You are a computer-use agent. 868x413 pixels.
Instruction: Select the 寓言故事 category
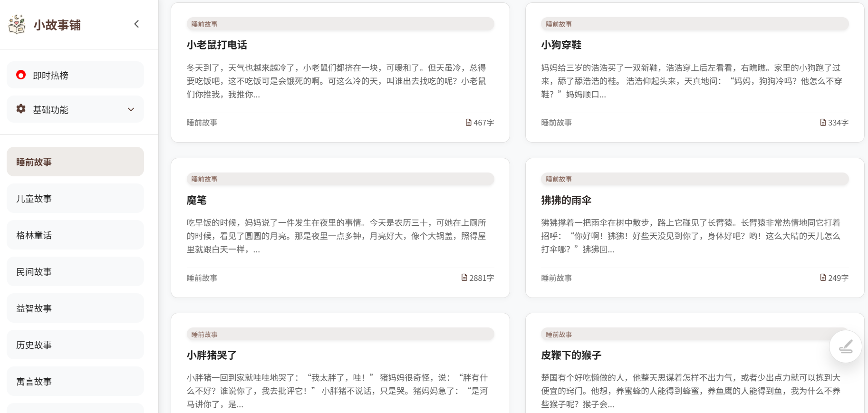pyautogui.click(x=75, y=381)
